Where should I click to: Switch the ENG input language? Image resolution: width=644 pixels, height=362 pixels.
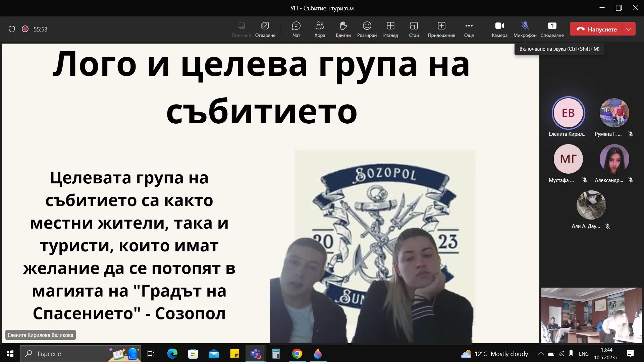[584, 354]
